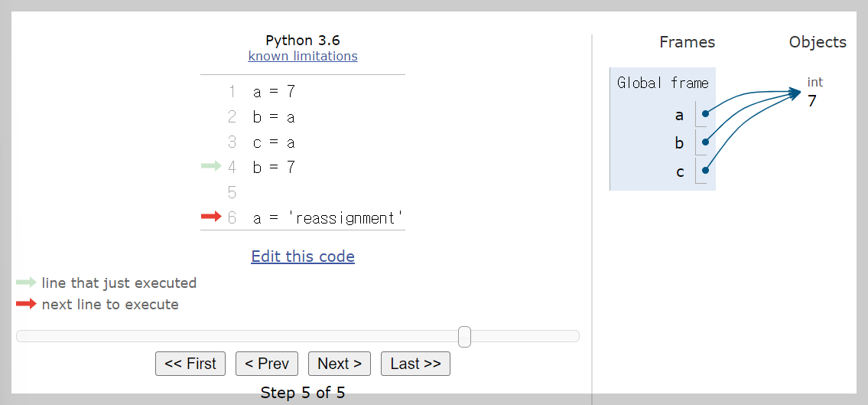The image size is (868, 405).
Task: Click code line 2, b = a
Action: pos(274,117)
